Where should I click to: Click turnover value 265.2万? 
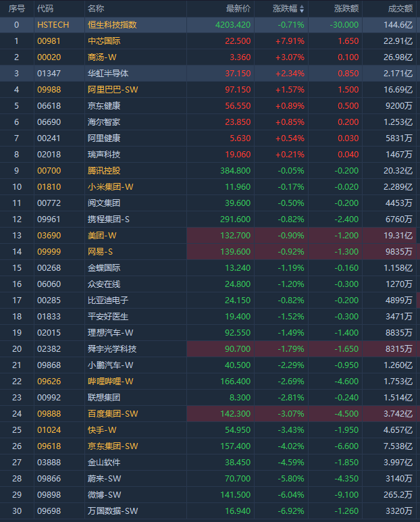point(398,495)
